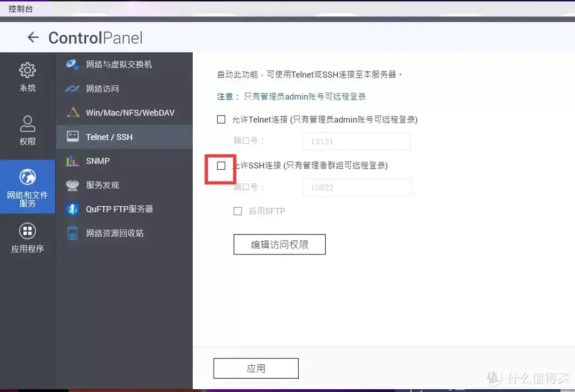Click the 网络资源回收站 recycle bin icon
Viewport: 575px width, 392px height.
click(72, 233)
